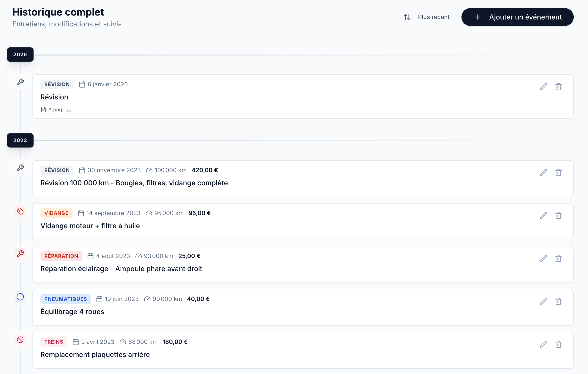
Task: Edit the Révision 100 000 km event
Action: click(543, 172)
